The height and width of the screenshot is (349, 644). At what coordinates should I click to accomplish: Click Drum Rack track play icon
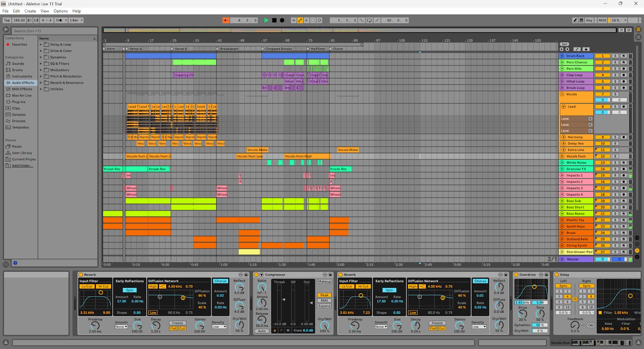(562, 56)
